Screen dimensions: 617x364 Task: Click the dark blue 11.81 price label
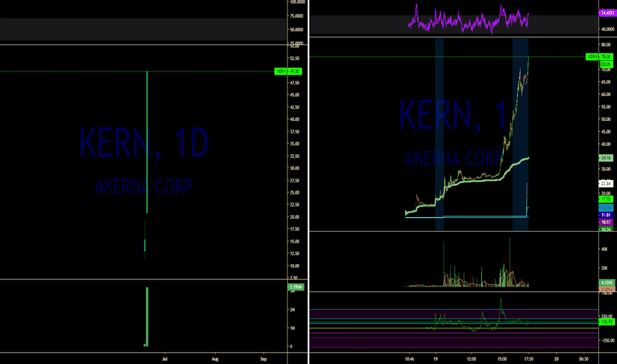(606, 215)
